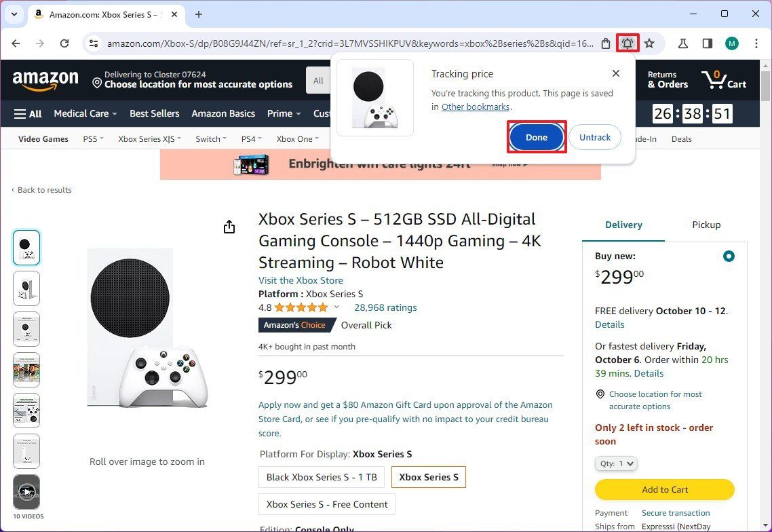The width and height of the screenshot is (772, 532).
Task: Open the browser side panel icon
Action: pos(707,43)
